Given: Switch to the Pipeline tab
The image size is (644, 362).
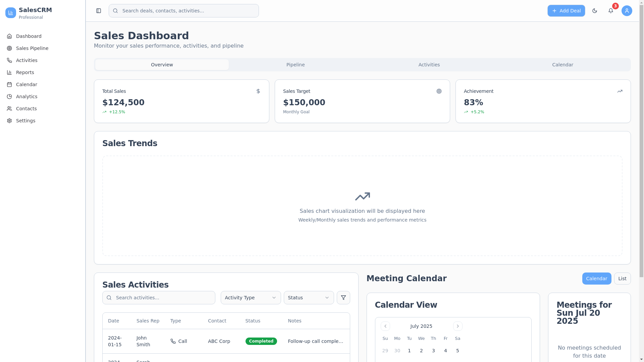Looking at the screenshot, I should pyautogui.click(x=296, y=65).
